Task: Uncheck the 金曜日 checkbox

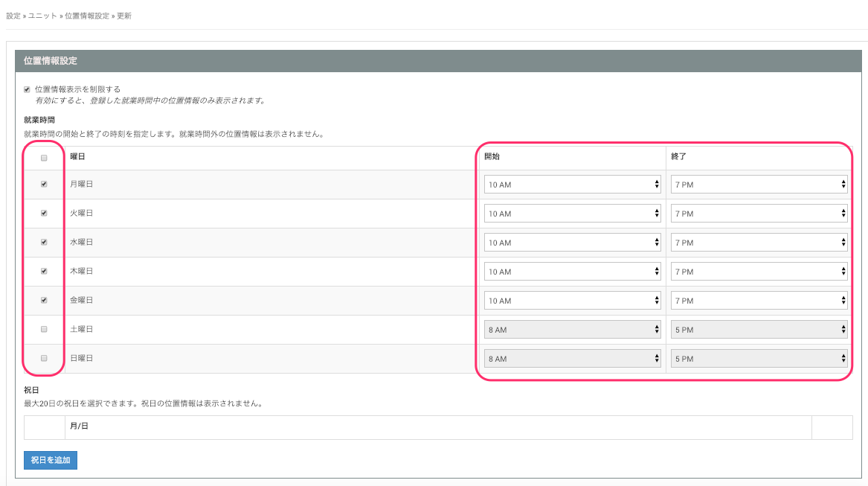Action: point(44,300)
